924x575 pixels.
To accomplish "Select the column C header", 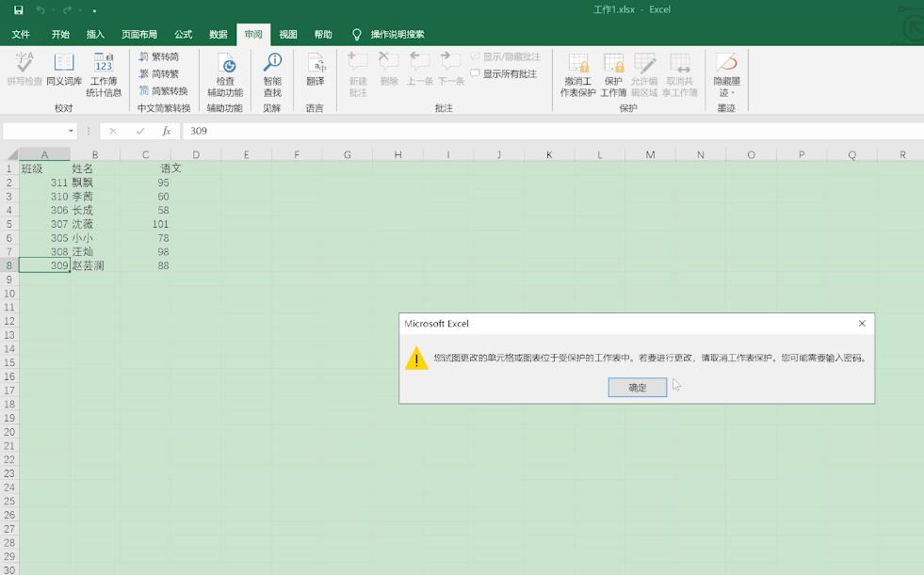I will pyautogui.click(x=146, y=154).
